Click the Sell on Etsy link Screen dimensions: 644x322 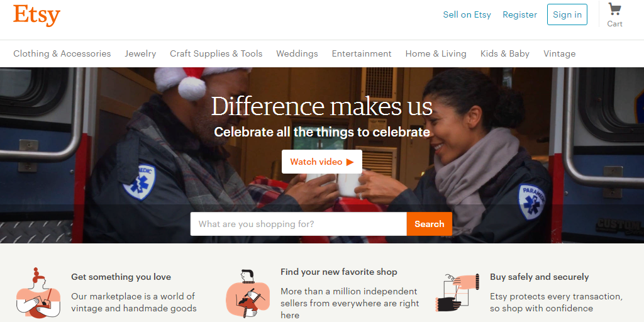point(467,15)
